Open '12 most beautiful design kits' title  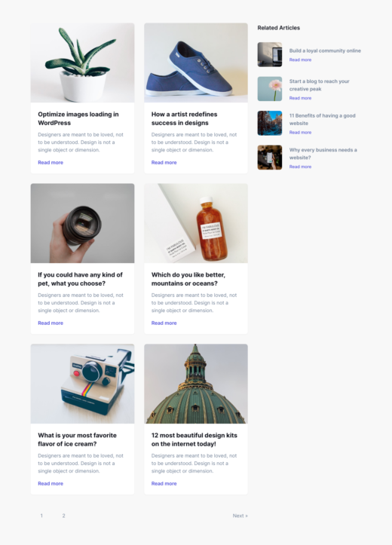click(194, 439)
